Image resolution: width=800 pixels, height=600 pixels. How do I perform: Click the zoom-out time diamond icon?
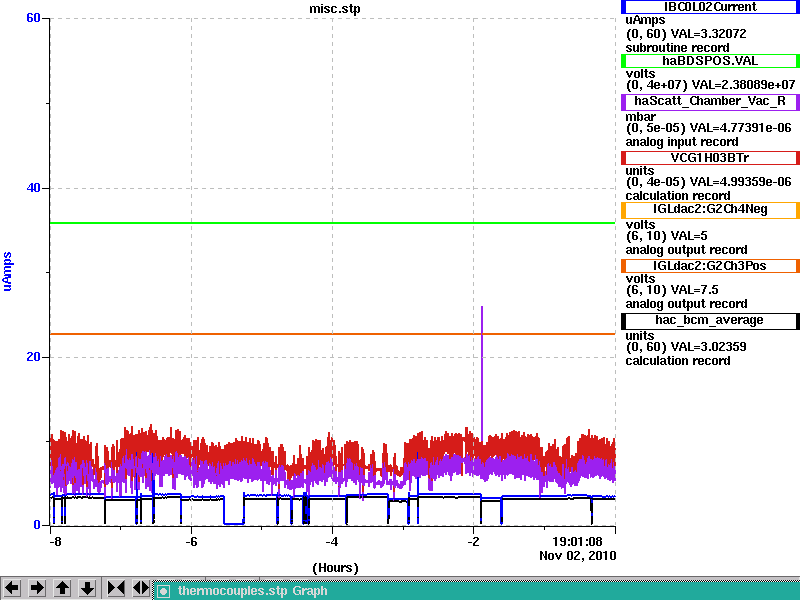[141, 588]
